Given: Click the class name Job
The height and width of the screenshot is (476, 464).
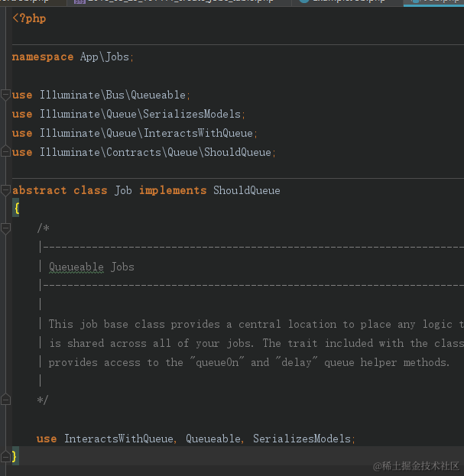Looking at the screenshot, I should (123, 191).
